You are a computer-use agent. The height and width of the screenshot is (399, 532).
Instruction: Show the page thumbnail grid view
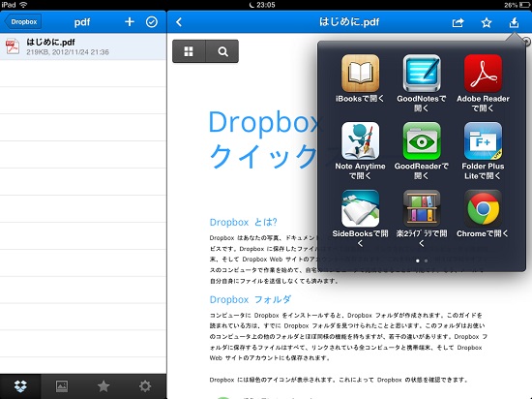189,51
